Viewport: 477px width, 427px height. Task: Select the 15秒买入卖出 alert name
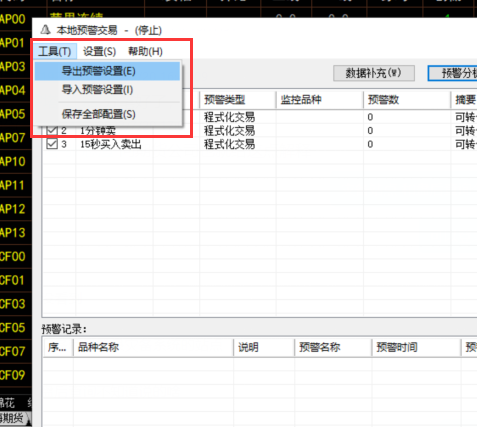111,144
